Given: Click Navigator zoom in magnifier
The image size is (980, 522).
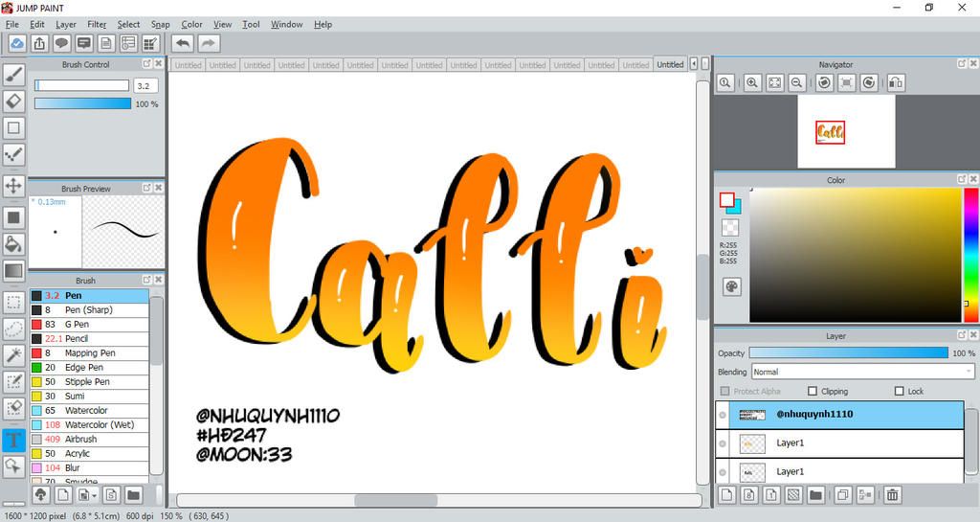Looking at the screenshot, I should point(752,82).
